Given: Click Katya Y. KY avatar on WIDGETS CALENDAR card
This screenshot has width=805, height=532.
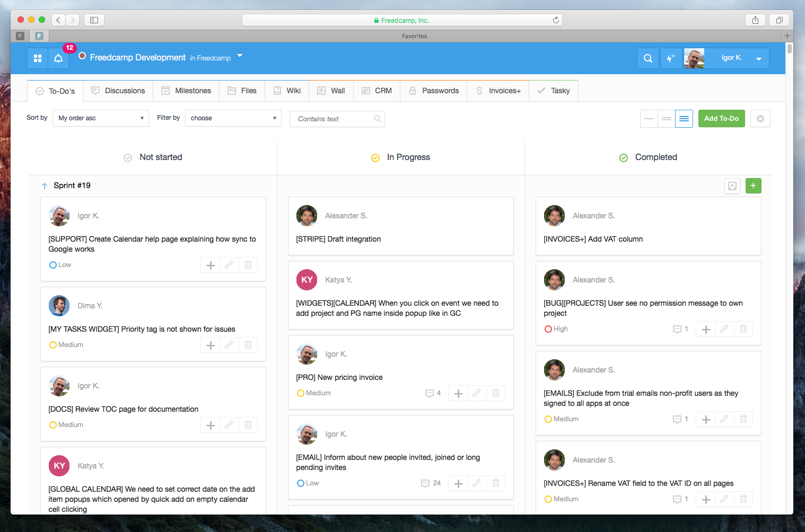Looking at the screenshot, I should pyautogui.click(x=307, y=280).
